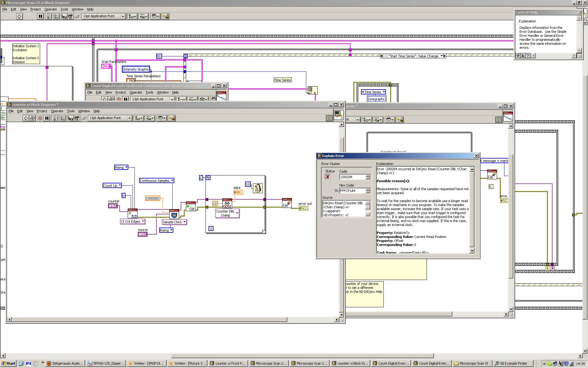
Task: Click error Code numeric field in Explain Error
Action: pos(352,177)
